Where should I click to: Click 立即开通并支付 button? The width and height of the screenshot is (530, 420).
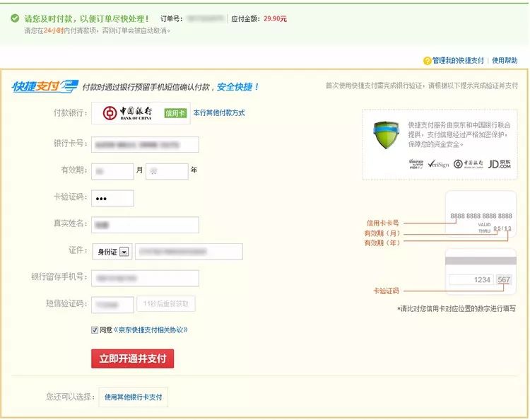[x=133, y=358]
